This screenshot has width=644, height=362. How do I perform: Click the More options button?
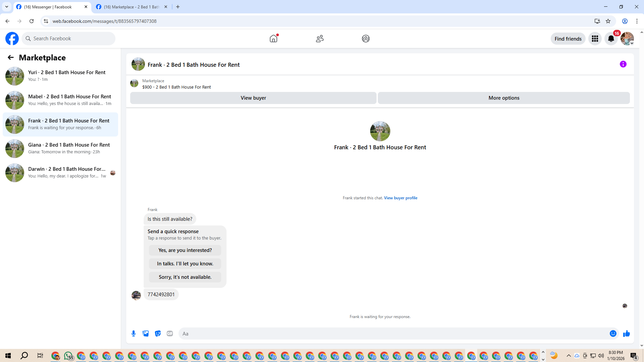click(504, 98)
